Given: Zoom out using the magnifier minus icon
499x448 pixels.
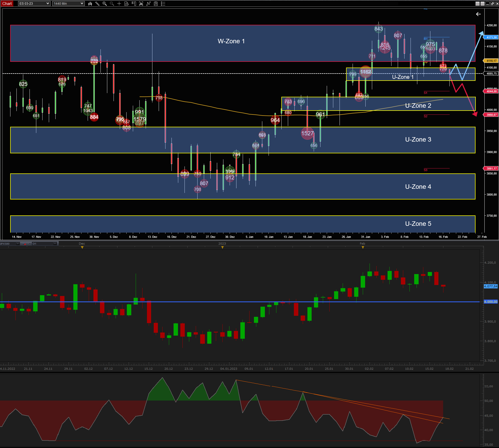Looking at the screenshot, I should (112, 4).
